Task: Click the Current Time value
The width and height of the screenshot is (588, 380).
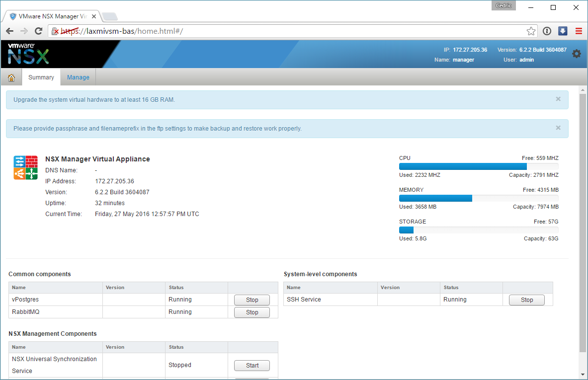Action: coord(147,214)
